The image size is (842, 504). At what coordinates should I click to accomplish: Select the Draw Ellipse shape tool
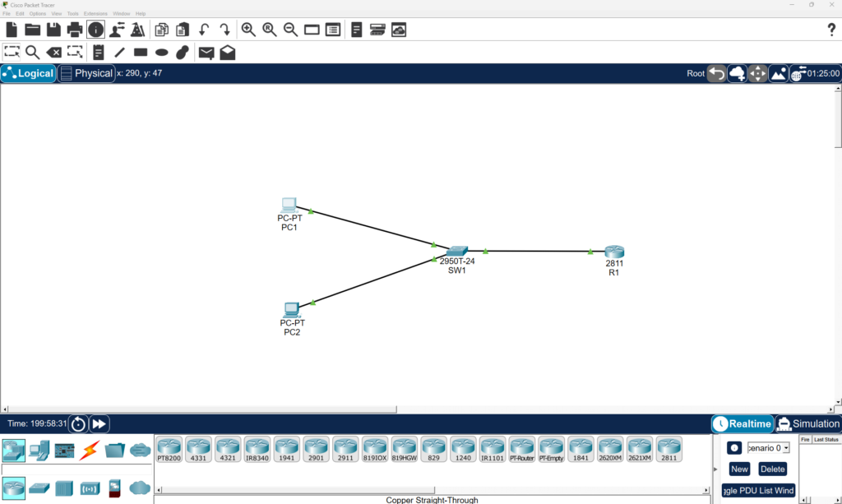(160, 52)
